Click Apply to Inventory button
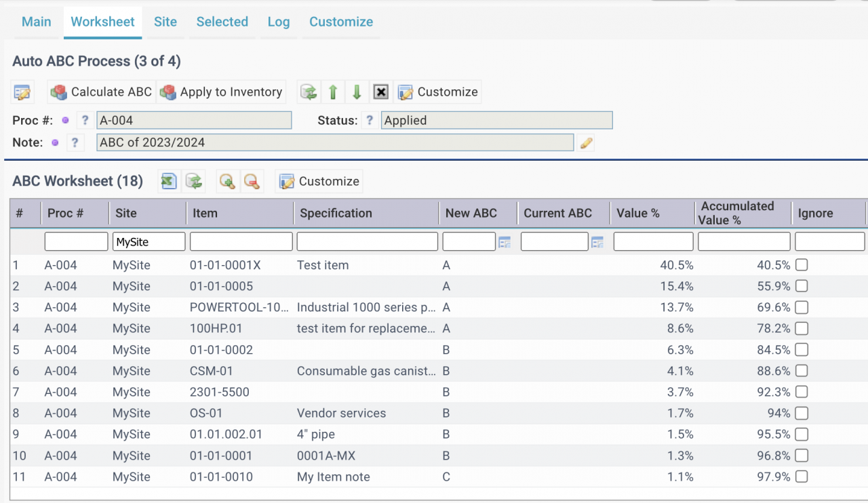 [x=222, y=92]
